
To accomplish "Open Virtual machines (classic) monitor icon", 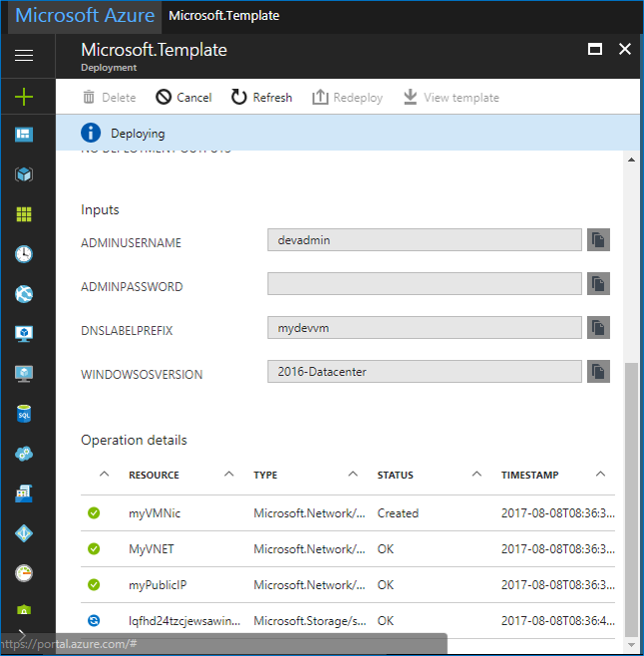I will coord(24,334).
